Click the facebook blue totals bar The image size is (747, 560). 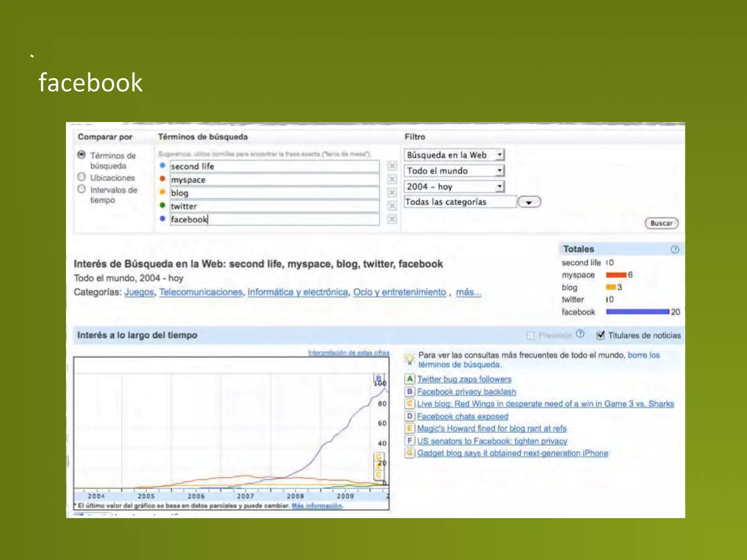(x=637, y=312)
